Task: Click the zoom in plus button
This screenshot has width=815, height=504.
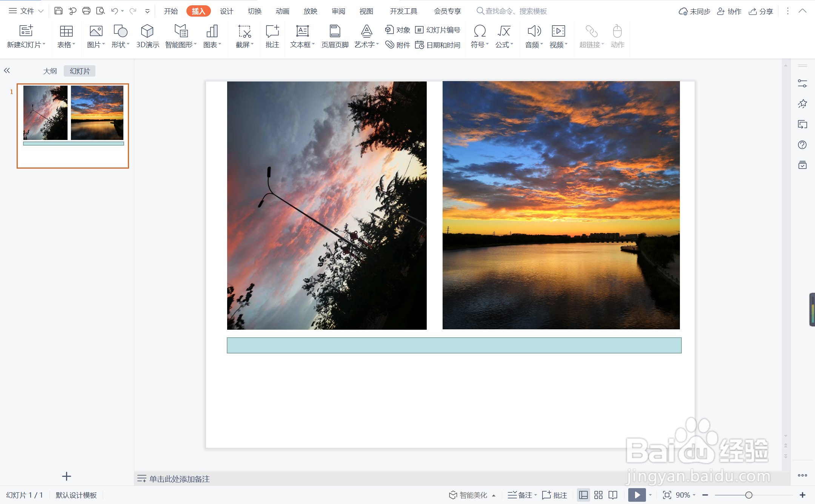Action: pyautogui.click(x=802, y=495)
